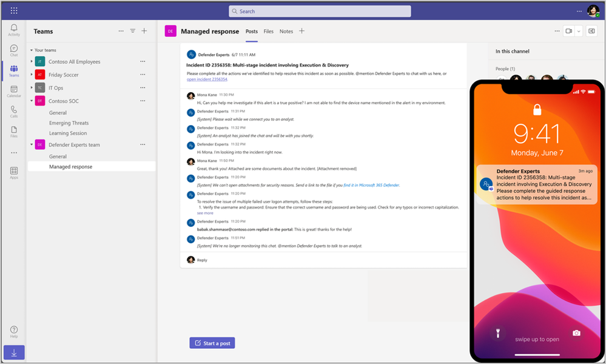606x364 pixels.
Task: Switch to the Posts tab
Action: click(252, 32)
